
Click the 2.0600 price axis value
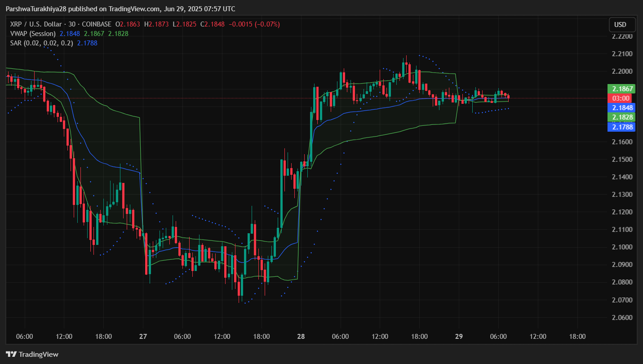[622, 317]
